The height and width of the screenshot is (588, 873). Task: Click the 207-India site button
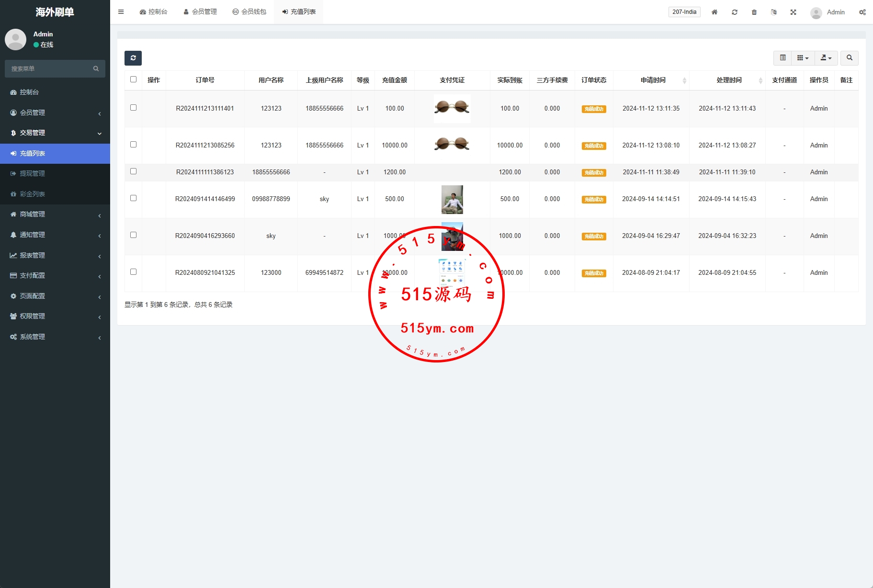[x=684, y=12]
